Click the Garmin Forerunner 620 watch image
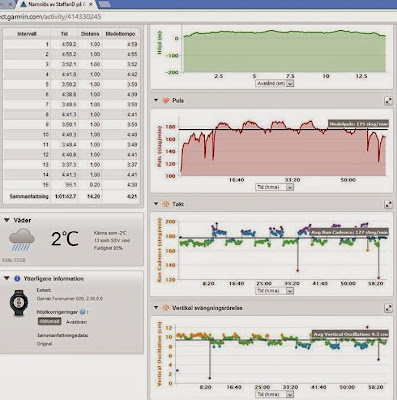The height and width of the screenshot is (400, 397). [x=19, y=303]
